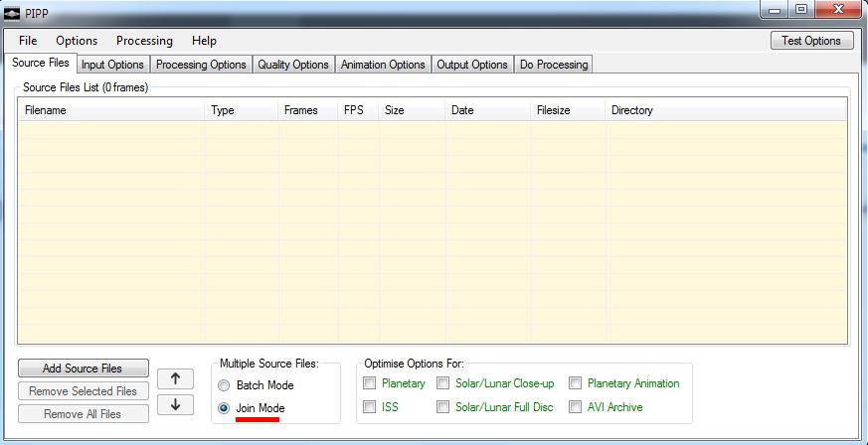Click the move down arrow button
The image size is (868, 445).
click(175, 405)
